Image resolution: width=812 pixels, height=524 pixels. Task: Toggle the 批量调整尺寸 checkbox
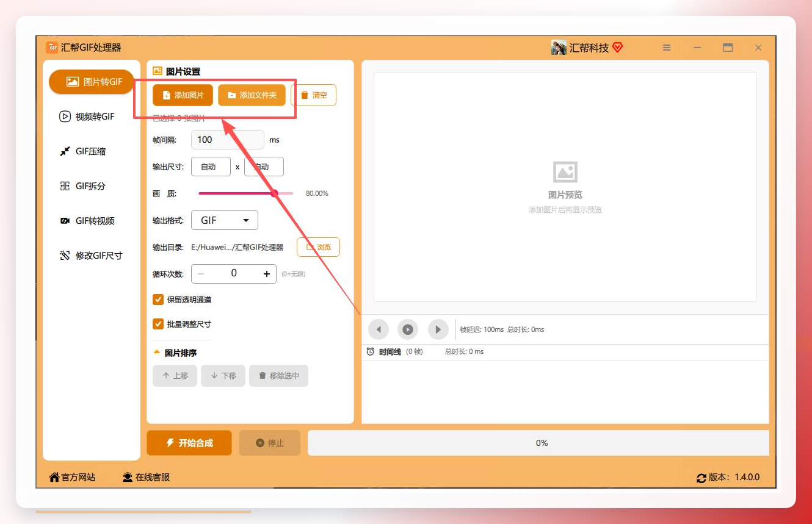tap(158, 324)
